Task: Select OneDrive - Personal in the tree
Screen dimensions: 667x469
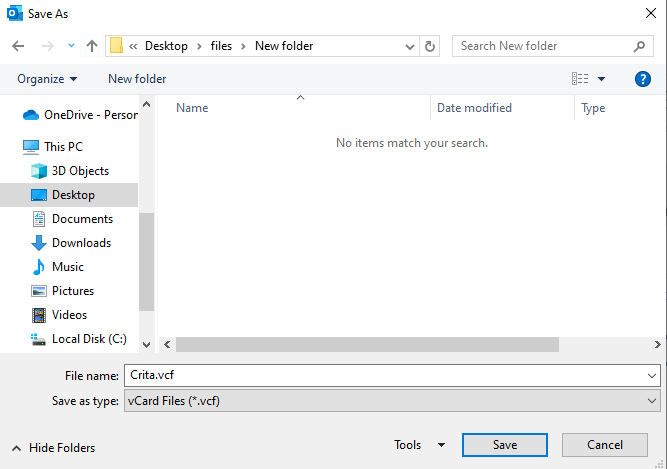Action: (80, 115)
